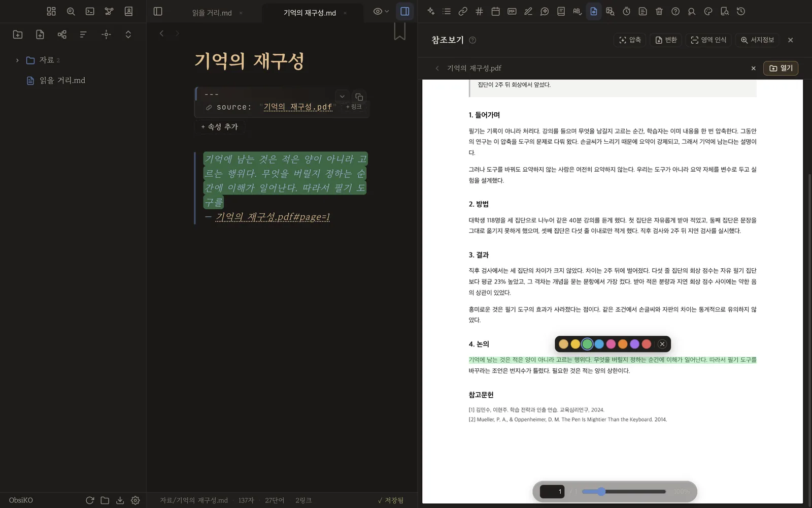The width and height of the screenshot is (812, 508).
Task: Open the image search icon
Action: click(x=610, y=11)
